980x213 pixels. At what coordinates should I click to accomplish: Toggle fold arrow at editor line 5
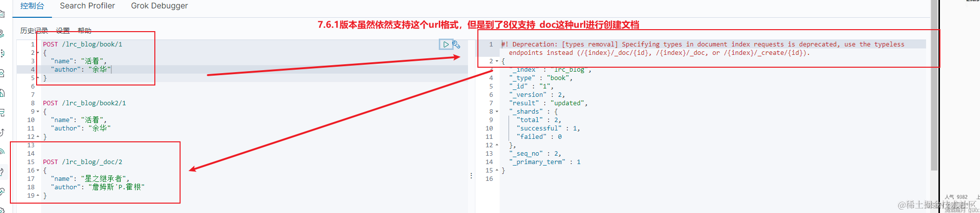pos(38,78)
